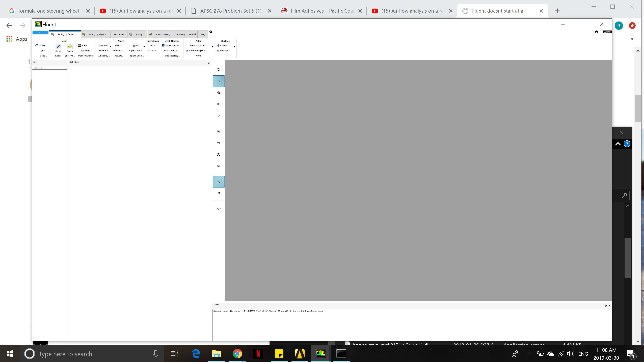
Task: Open the Postprocessing ribbon tab
Action: click(163, 35)
